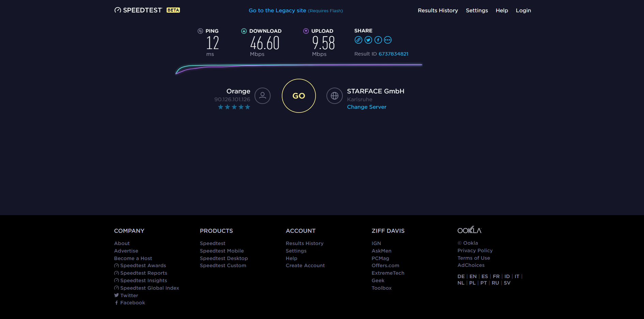Switch language to FR
Screen dimensions: 644x319
pyautogui.click(x=496, y=276)
